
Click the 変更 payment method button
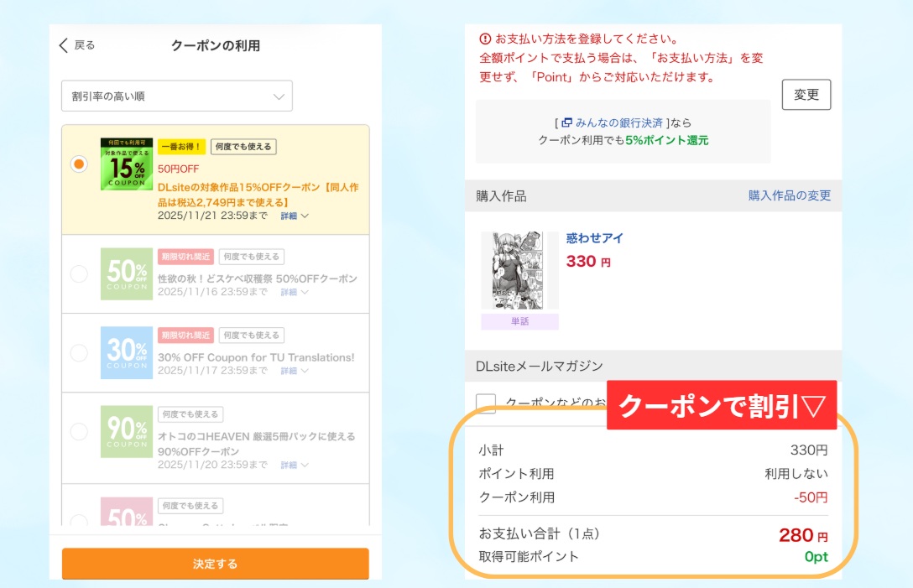(x=806, y=95)
